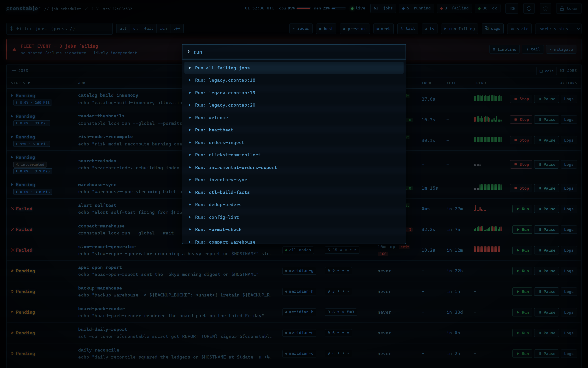588x368 pixels.
Task: Open Logs for risk-model-recompute
Action: (x=569, y=140)
